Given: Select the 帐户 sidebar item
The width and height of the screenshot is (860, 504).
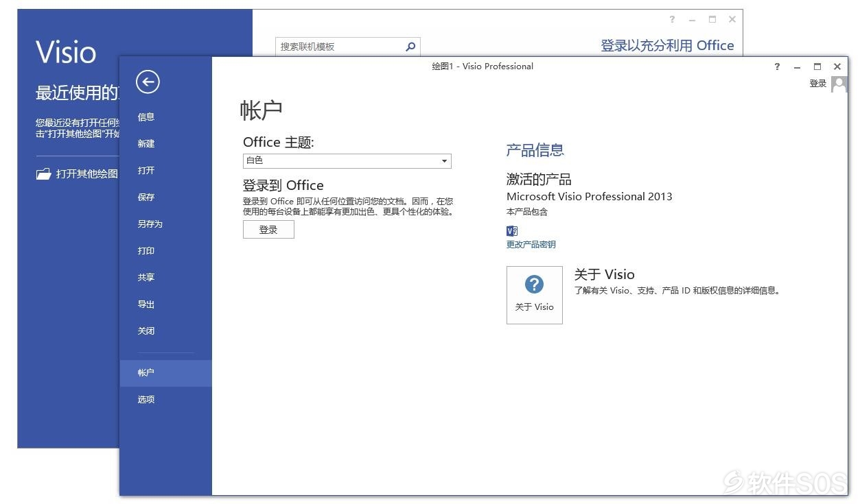Looking at the screenshot, I should click(x=165, y=373).
